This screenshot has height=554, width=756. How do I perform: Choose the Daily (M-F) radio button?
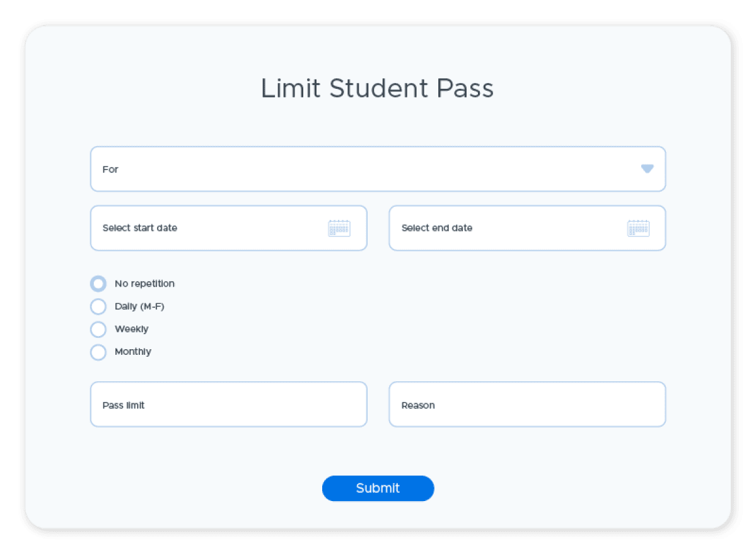(x=98, y=306)
